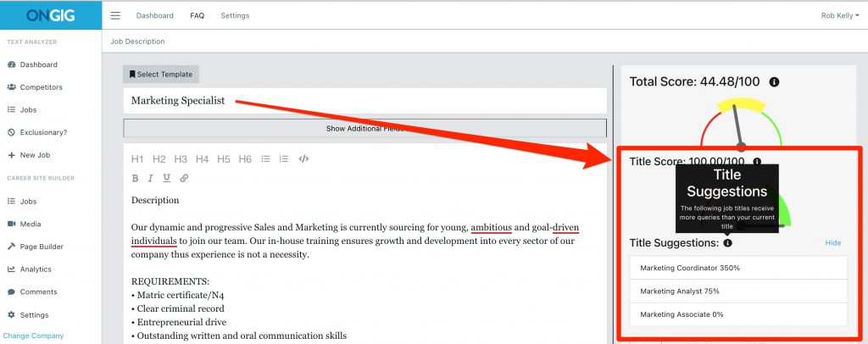Insert a numbered list
This screenshot has width=868, height=344.
click(284, 158)
